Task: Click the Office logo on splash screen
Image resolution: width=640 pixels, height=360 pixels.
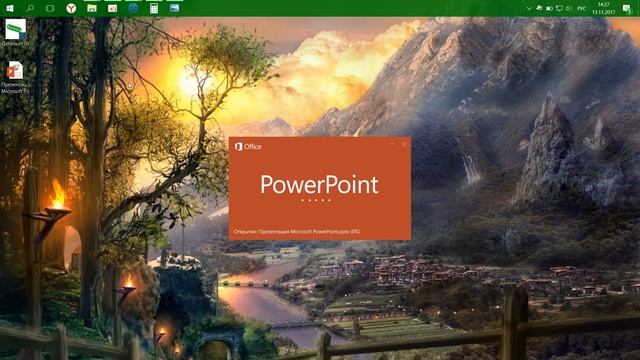Action: point(248,147)
